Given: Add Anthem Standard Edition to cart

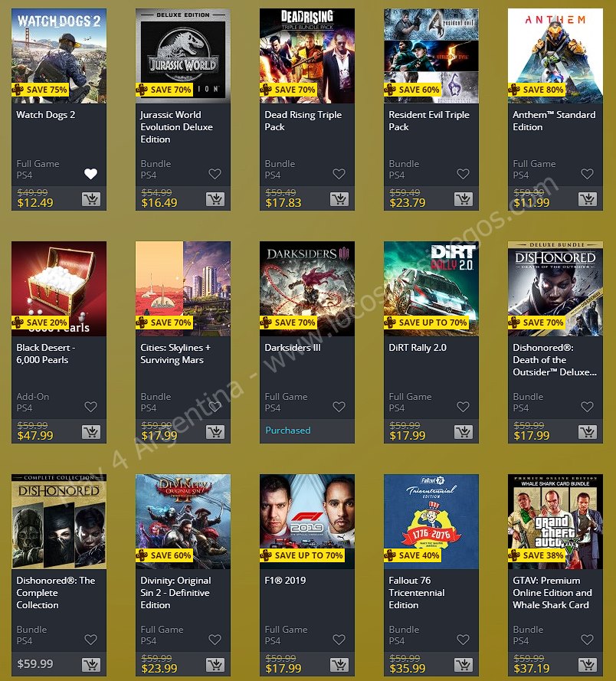Looking at the screenshot, I should tap(588, 199).
